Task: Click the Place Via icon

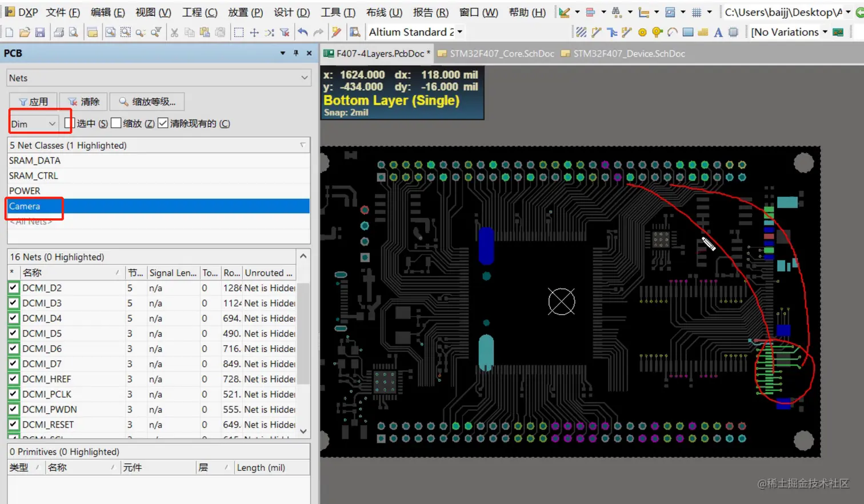Action: tap(657, 33)
